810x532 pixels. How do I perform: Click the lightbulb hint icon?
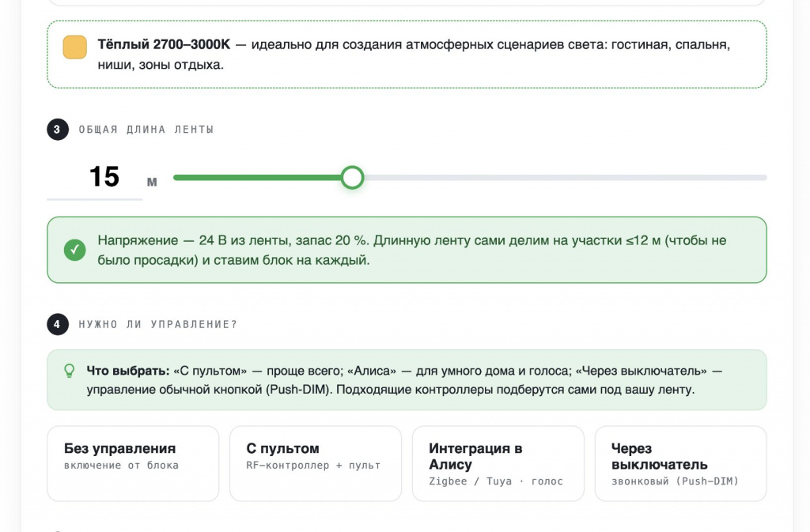[70, 371]
